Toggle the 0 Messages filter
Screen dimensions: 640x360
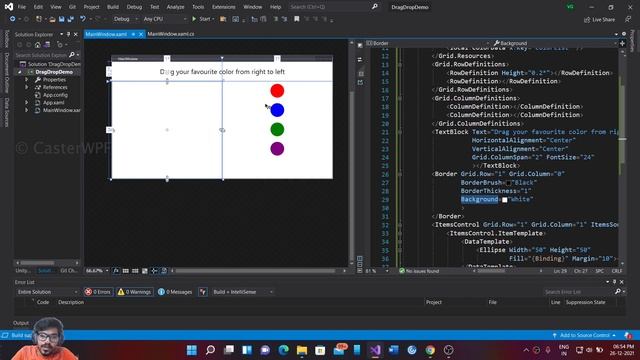pos(175,292)
